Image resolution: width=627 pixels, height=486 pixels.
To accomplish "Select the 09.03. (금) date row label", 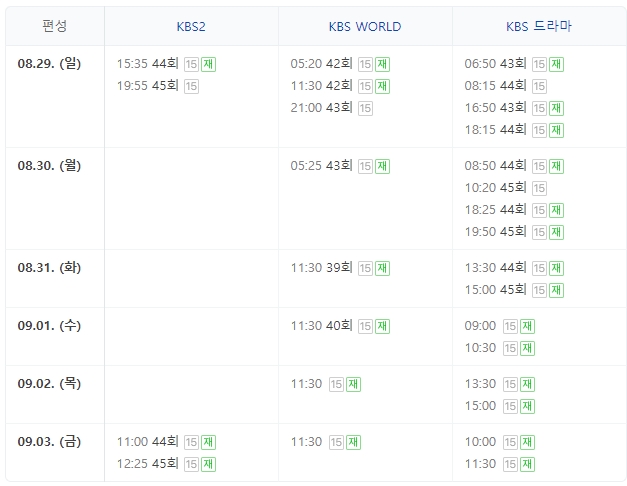I will pos(50,441).
